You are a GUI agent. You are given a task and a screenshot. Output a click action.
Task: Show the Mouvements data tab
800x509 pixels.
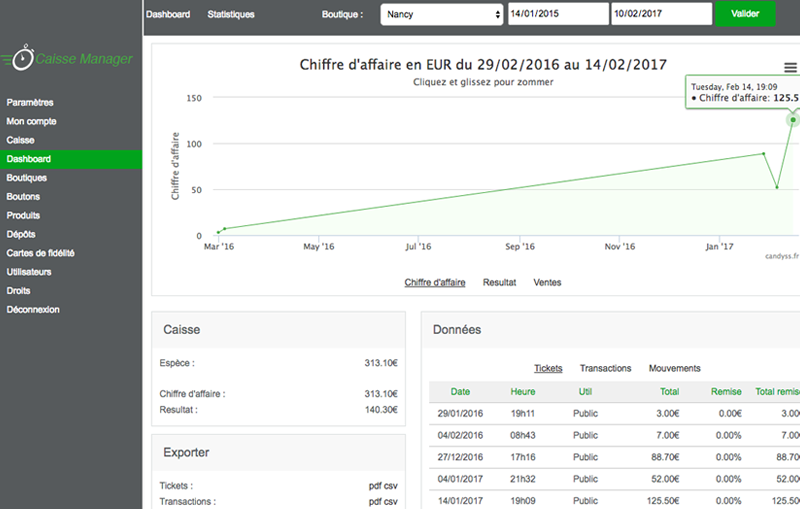pos(674,368)
